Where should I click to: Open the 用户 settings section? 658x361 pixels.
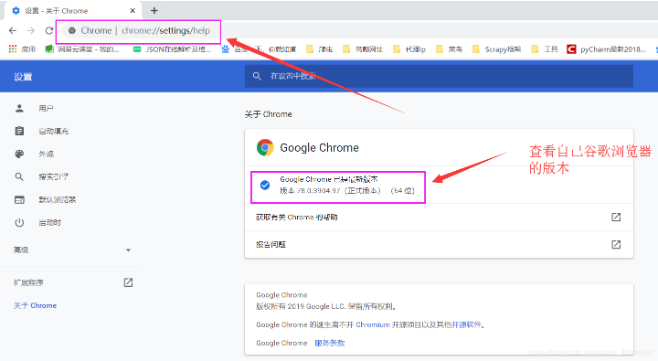46,108
